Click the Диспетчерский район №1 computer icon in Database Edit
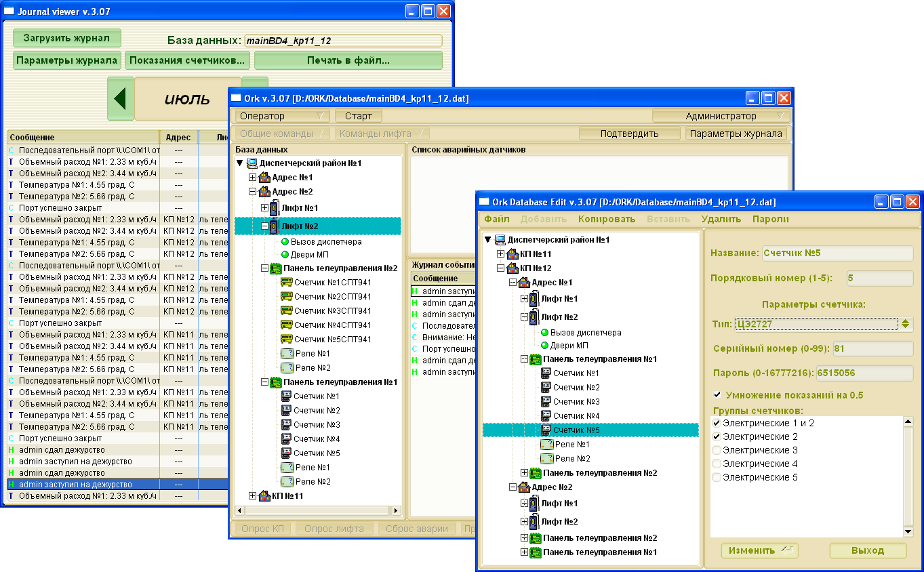The height and width of the screenshot is (572, 924). (x=500, y=240)
